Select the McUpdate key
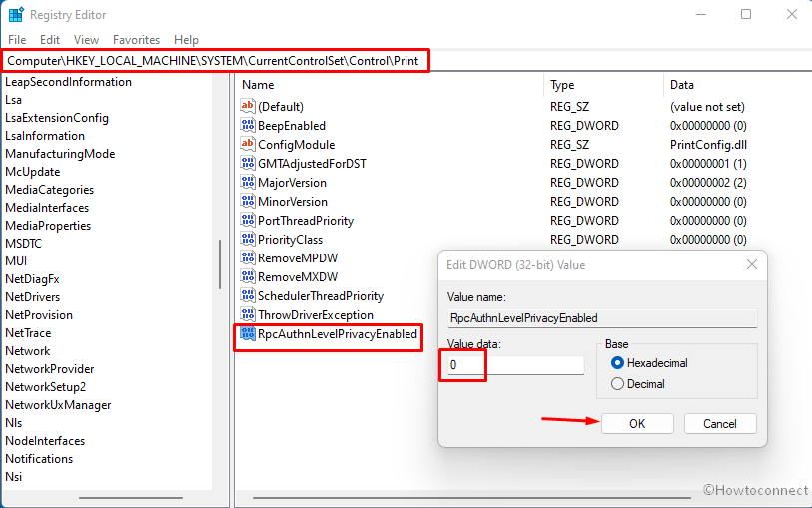Image resolution: width=812 pixels, height=508 pixels. coord(33,172)
